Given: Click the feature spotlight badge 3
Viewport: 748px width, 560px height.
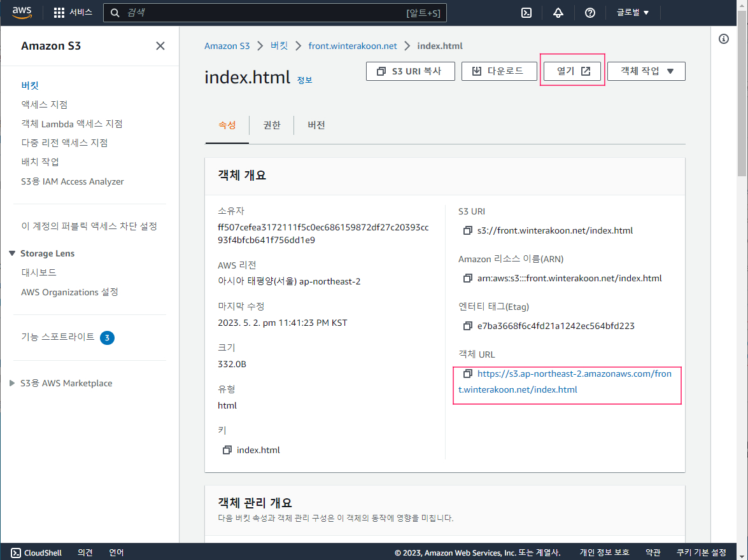Looking at the screenshot, I should (107, 338).
